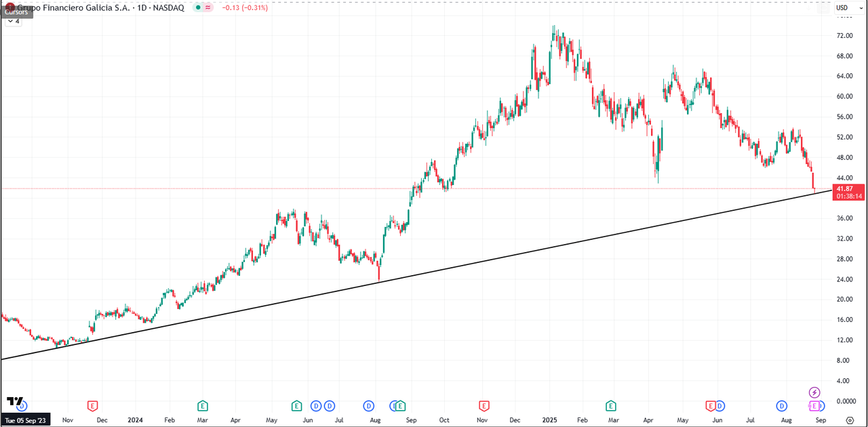Open the earlier June 2024 dividend marker

[x=316, y=406]
